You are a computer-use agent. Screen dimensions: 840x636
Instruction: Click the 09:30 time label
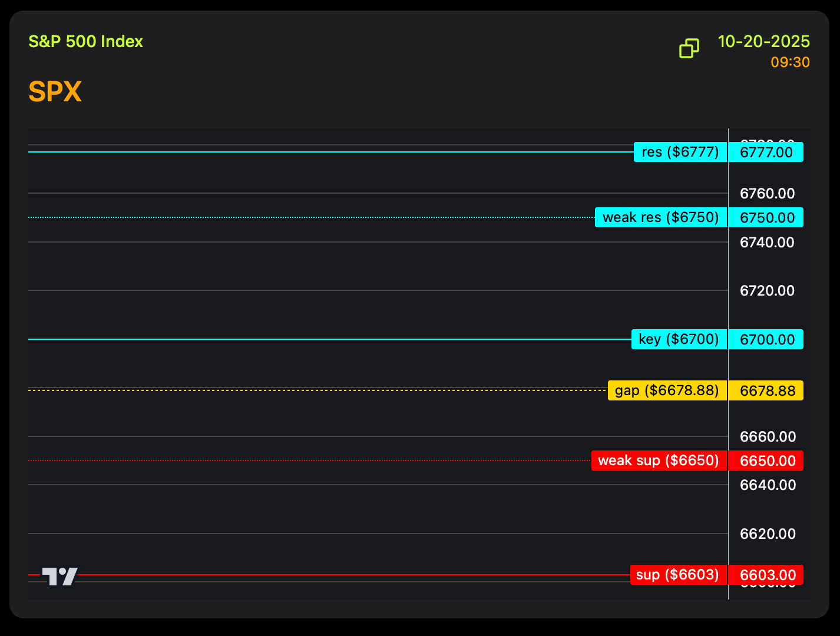[790, 62]
